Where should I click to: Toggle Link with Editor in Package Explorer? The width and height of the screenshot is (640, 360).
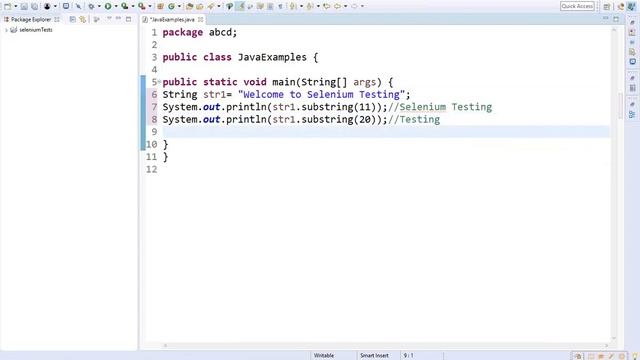[x=83, y=19]
